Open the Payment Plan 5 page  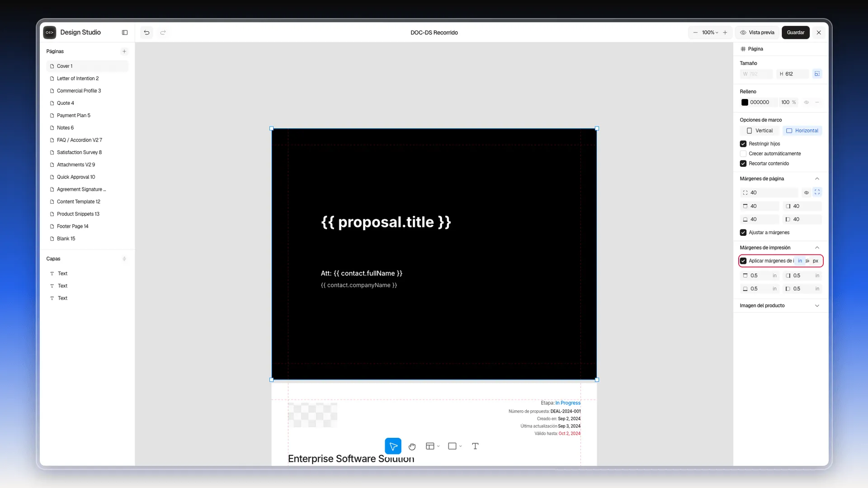(x=87, y=116)
